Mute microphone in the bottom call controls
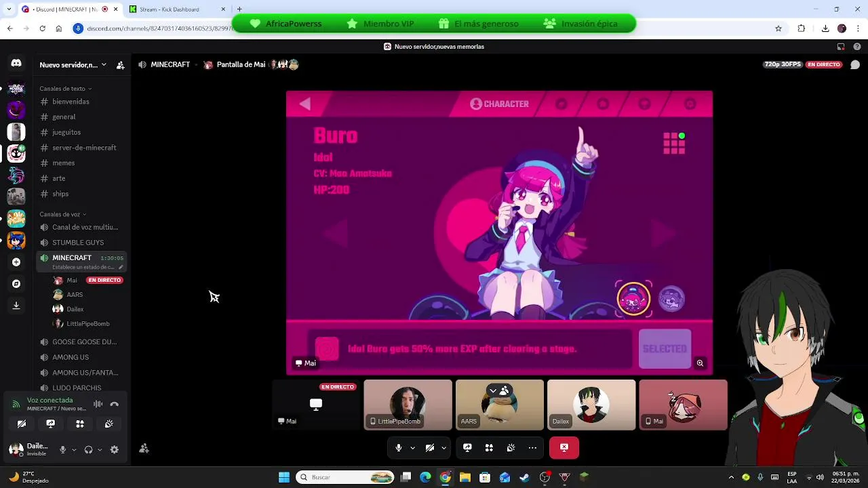 [399, 447]
